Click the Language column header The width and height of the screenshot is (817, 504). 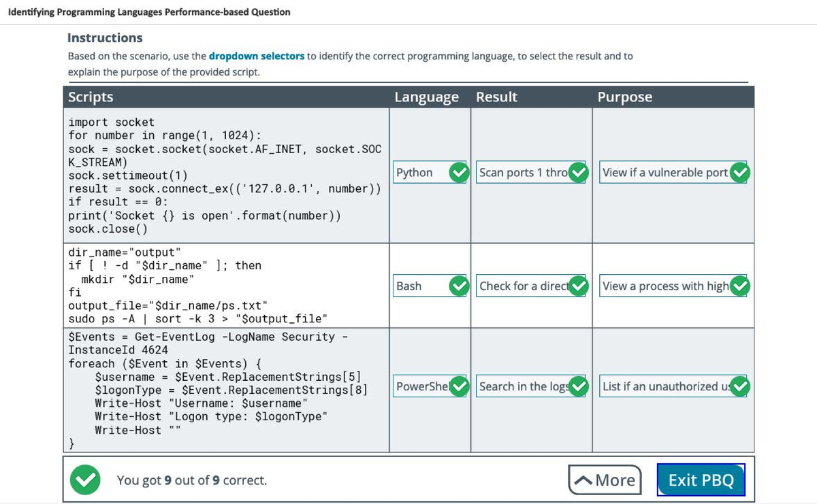[426, 97]
